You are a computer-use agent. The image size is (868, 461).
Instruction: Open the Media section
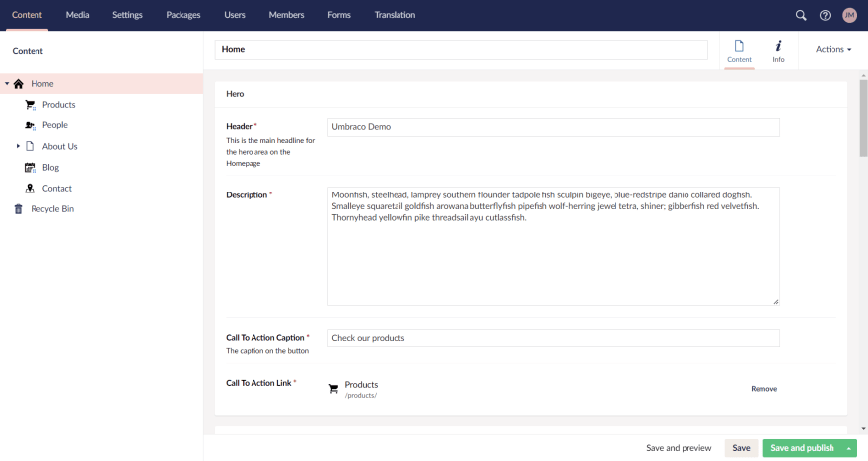78,15
